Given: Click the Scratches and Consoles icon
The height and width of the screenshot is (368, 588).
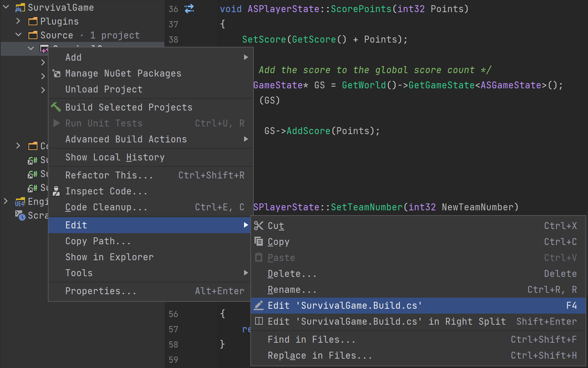Looking at the screenshot, I should tap(20, 215).
